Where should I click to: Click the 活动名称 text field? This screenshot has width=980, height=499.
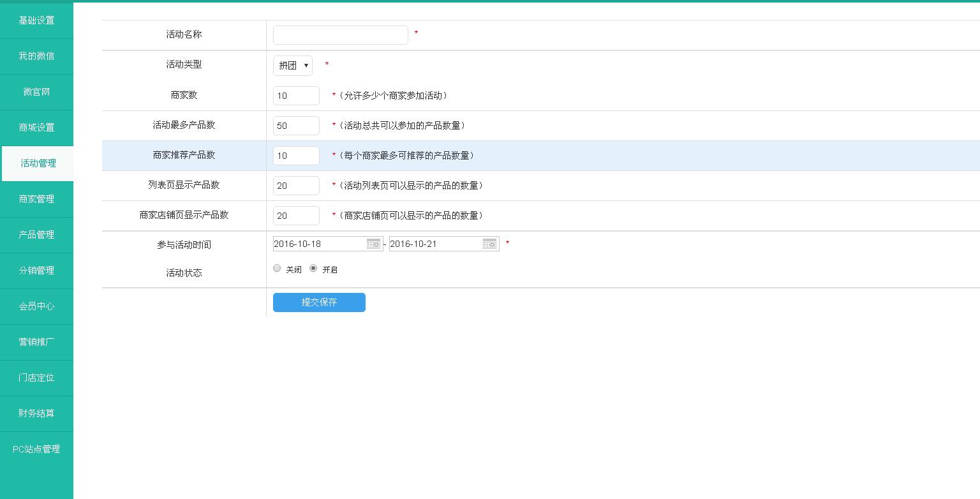coord(340,35)
